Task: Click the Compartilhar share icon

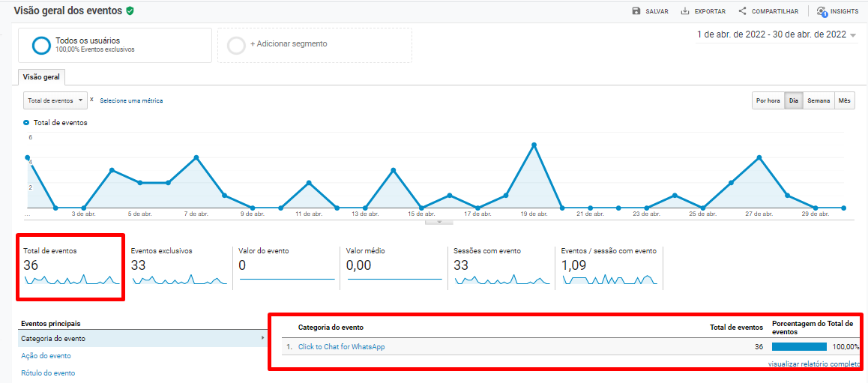Action: pyautogui.click(x=742, y=11)
